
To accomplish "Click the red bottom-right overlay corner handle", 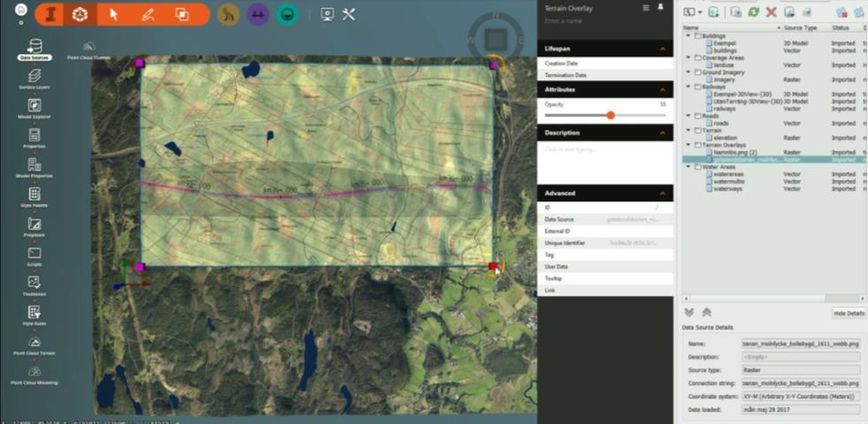I will (494, 266).
